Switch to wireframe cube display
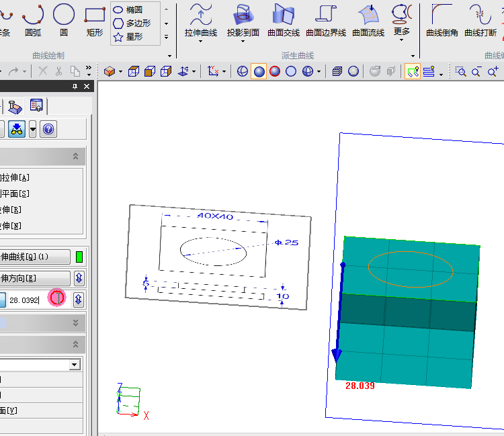 (x=134, y=71)
